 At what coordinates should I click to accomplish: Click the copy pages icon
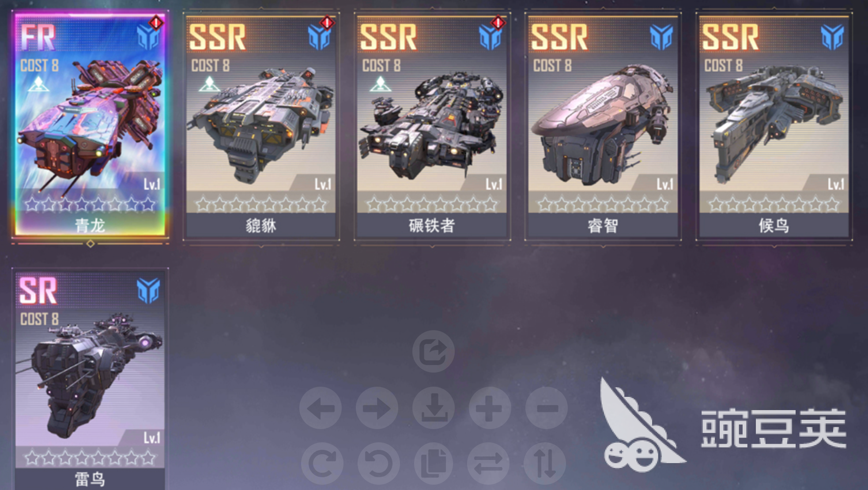point(433,464)
